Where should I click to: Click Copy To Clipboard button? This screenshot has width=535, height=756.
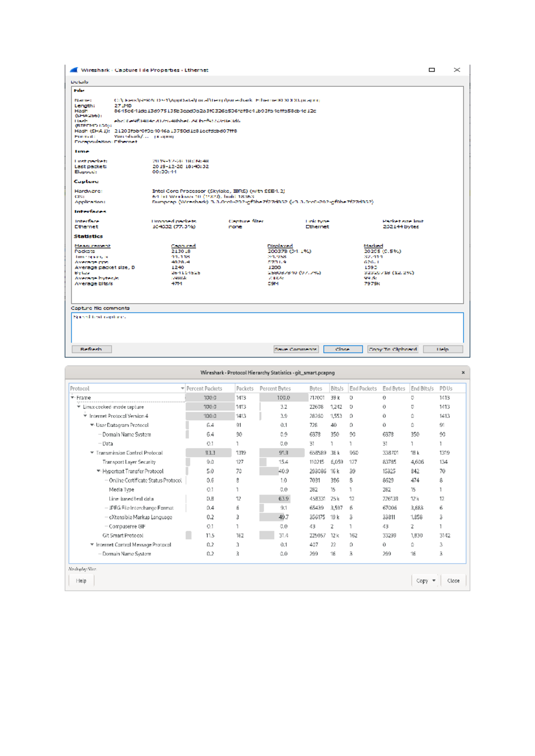coord(392,349)
